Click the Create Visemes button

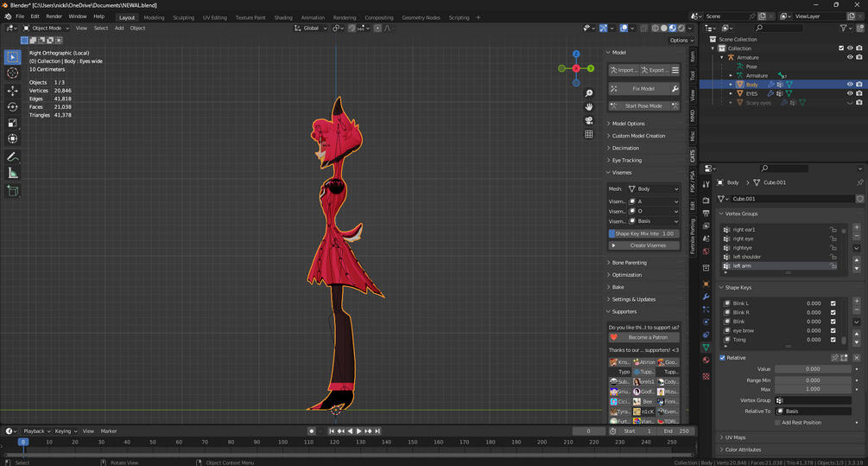click(x=643, y=246)
